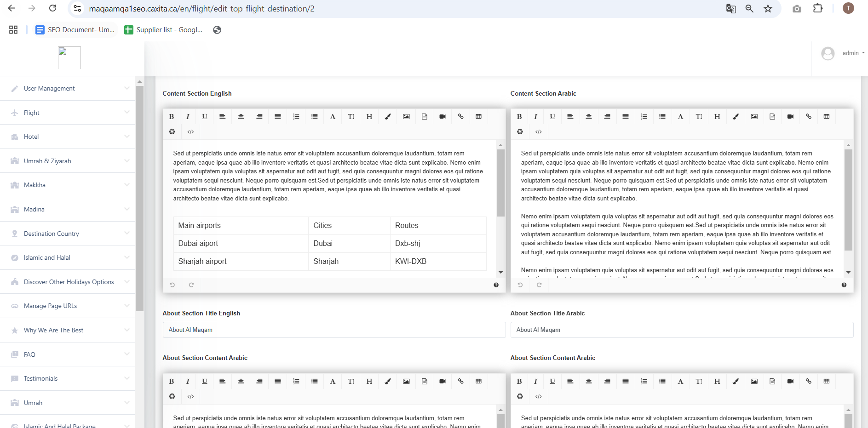Screen dimensions: 868x428
Task: Pick the text color brush in Content Section English toolbar
Action: click(388, 117)
